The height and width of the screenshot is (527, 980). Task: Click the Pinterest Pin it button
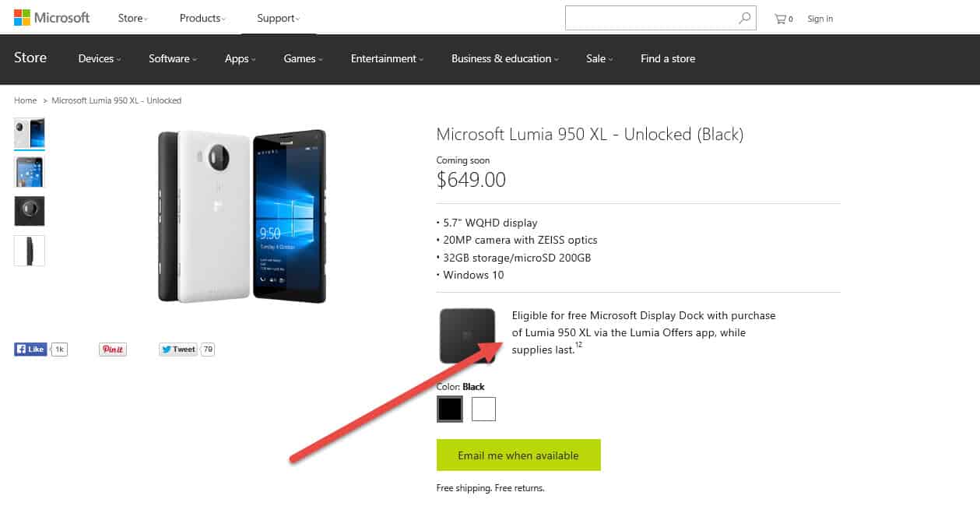[113, 350]
